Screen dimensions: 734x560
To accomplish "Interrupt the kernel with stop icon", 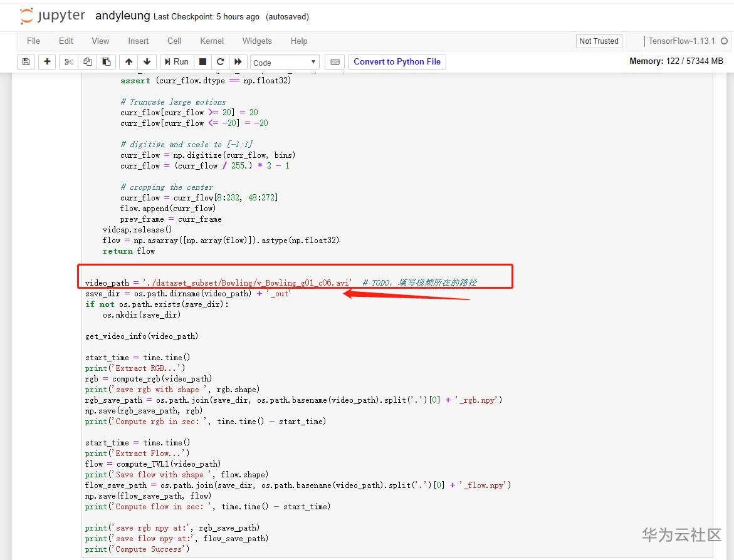I will coord(202,62).
